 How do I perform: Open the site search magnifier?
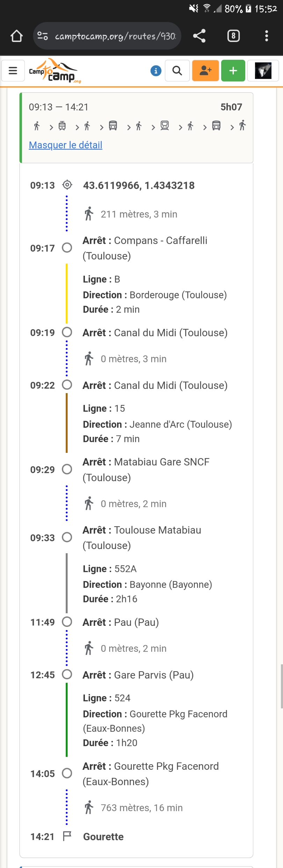click(x=177, y=71)
